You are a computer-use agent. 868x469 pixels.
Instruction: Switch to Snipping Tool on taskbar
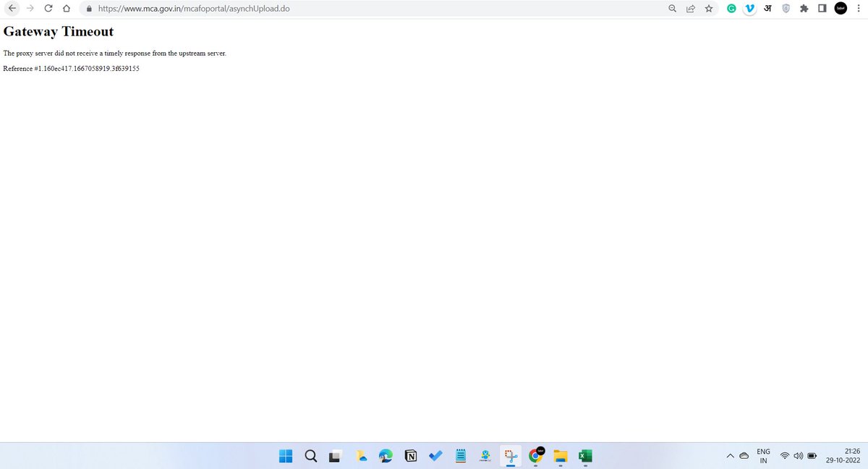click(x=511, y=456)
